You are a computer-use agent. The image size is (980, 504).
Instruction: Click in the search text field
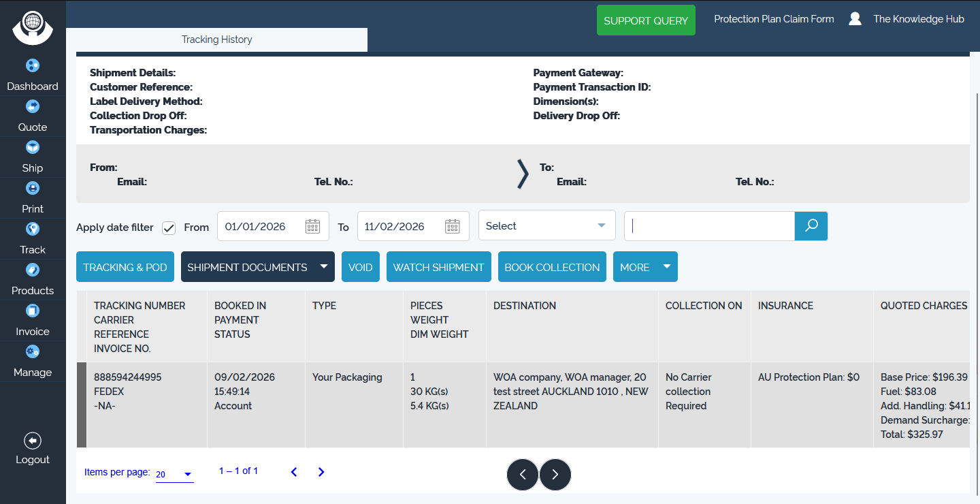(709, 226)
